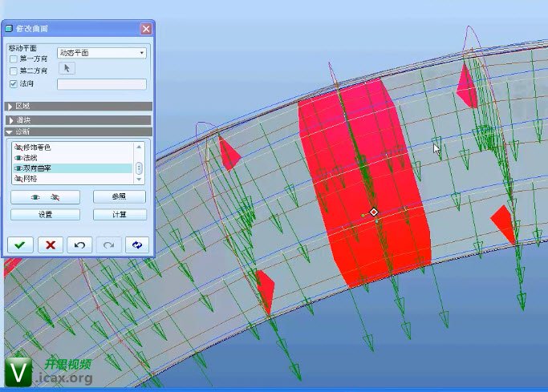548x392 pixels.
Task: Uncheck the 法向 checkbox
Action: point(13,83)
